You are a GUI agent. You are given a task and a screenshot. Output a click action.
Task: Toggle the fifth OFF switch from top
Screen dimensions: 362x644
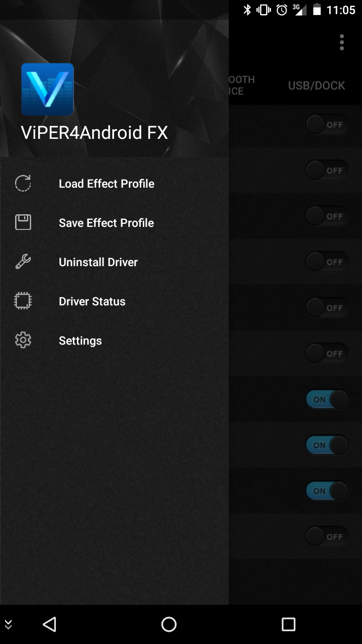pos(327,308)
